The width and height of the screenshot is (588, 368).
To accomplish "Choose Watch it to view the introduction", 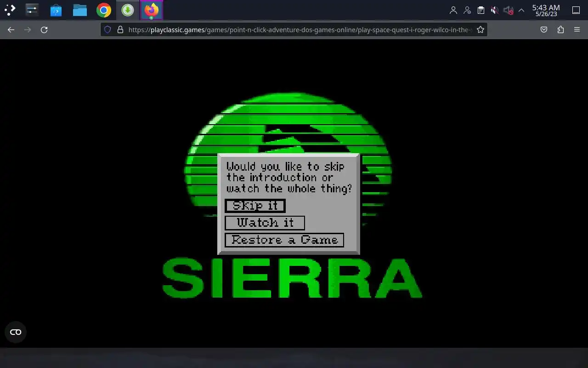I will 265,223.
